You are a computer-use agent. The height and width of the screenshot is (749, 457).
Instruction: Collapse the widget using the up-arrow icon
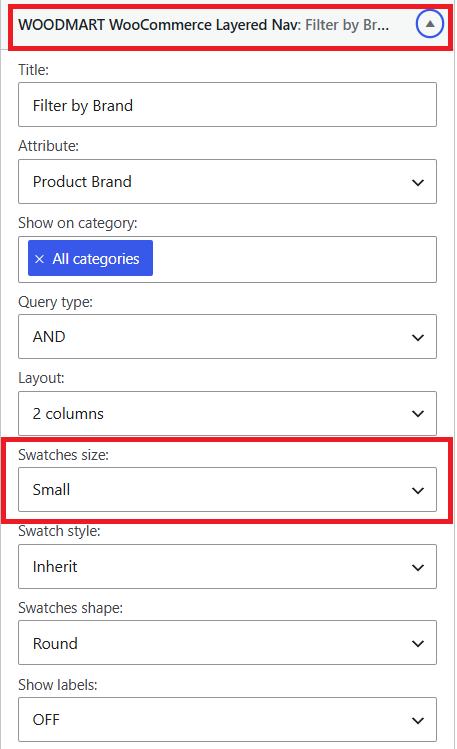click(x=429, y=24)
